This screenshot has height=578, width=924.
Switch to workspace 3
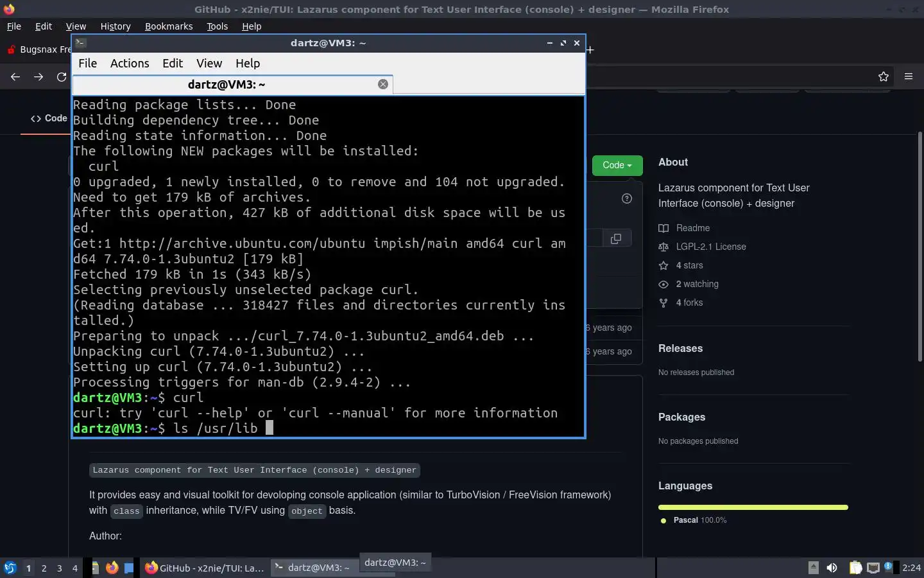(60, 568)
